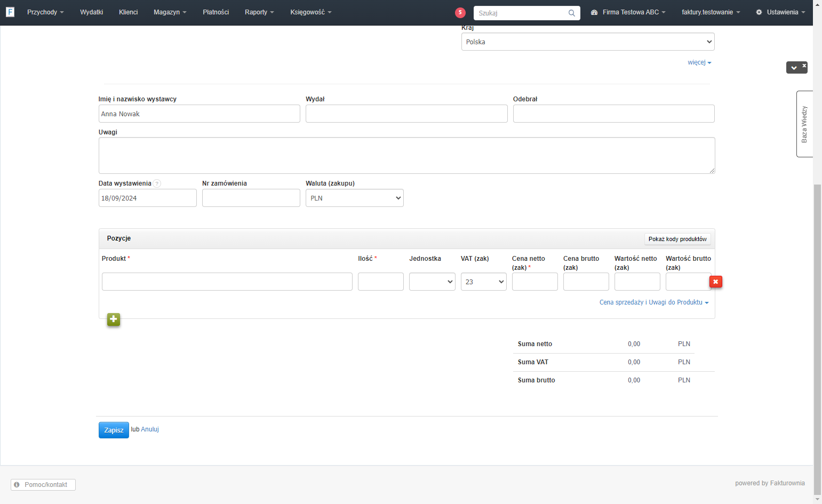Open the Jednostka unit dropdown
The height and width of the screenshot is (504, 822).
pyautogui.click(x=432, y=282)
